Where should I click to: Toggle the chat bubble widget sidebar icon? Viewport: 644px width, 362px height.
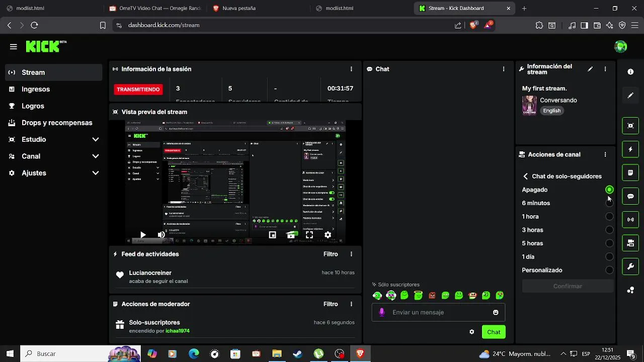(630, 196)
